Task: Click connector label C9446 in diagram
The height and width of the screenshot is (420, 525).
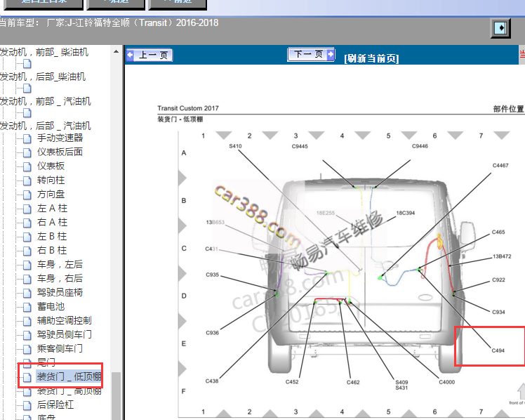Action: pos(420,146)
